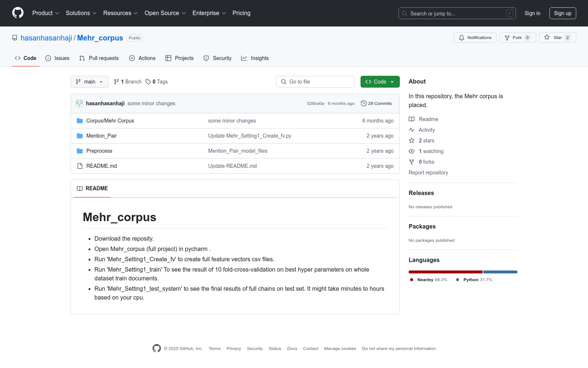Click the README.md file icon
This screenshot has height=368, width=588.
click(80, 166)
